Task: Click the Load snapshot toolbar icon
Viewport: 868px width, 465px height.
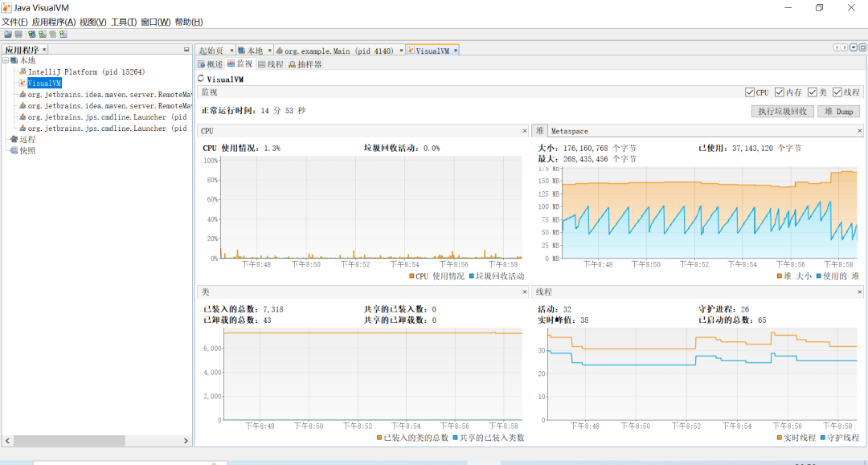Action: (8, 35)
